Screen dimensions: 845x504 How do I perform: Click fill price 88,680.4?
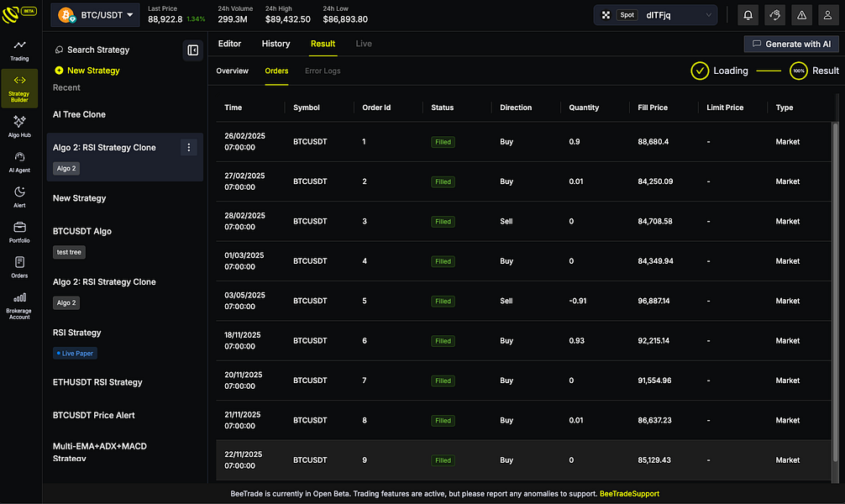pyautogui.click(x=653, y=142)
